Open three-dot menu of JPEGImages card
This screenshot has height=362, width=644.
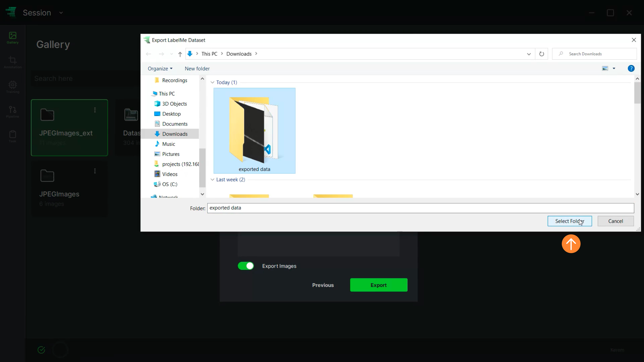95,171
